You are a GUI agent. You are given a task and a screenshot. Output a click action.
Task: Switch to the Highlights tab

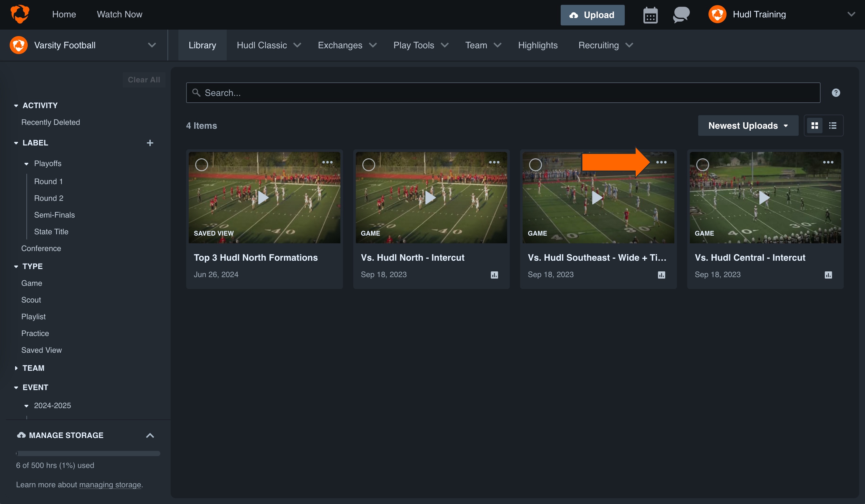coord(537,45)
